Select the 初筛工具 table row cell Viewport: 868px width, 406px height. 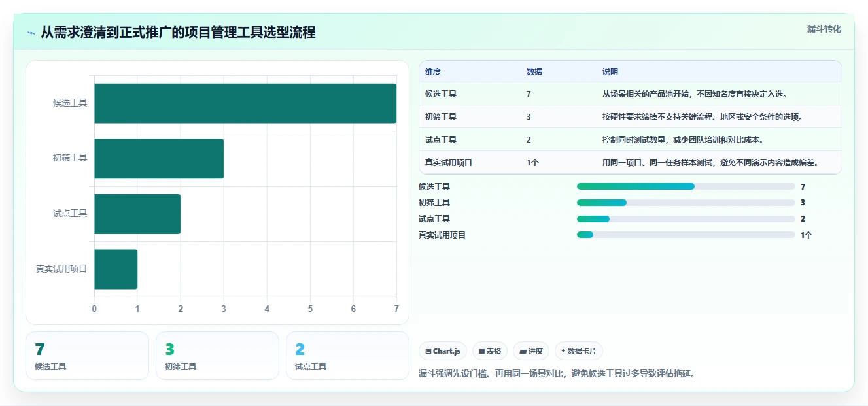click(441, 117)
